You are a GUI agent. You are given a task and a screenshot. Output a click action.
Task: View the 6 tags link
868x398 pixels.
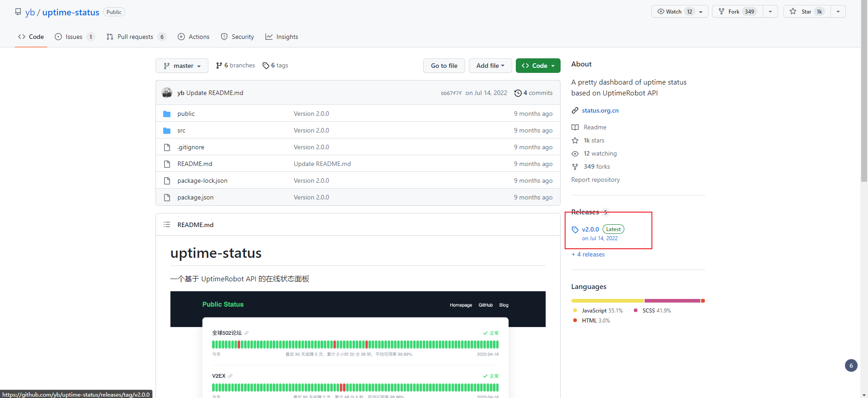point(275,66)
